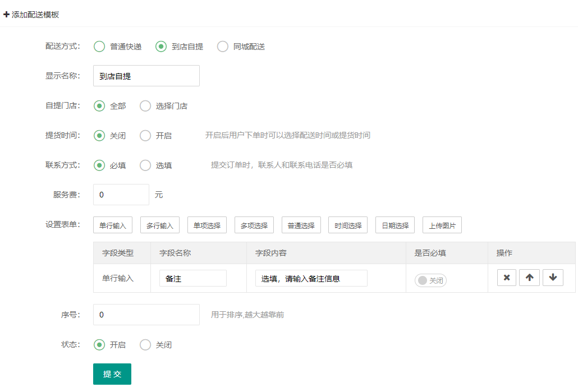Set 联系方式 to 选填
The width and height of the screenshot is (578, 392).
(146, 165)
